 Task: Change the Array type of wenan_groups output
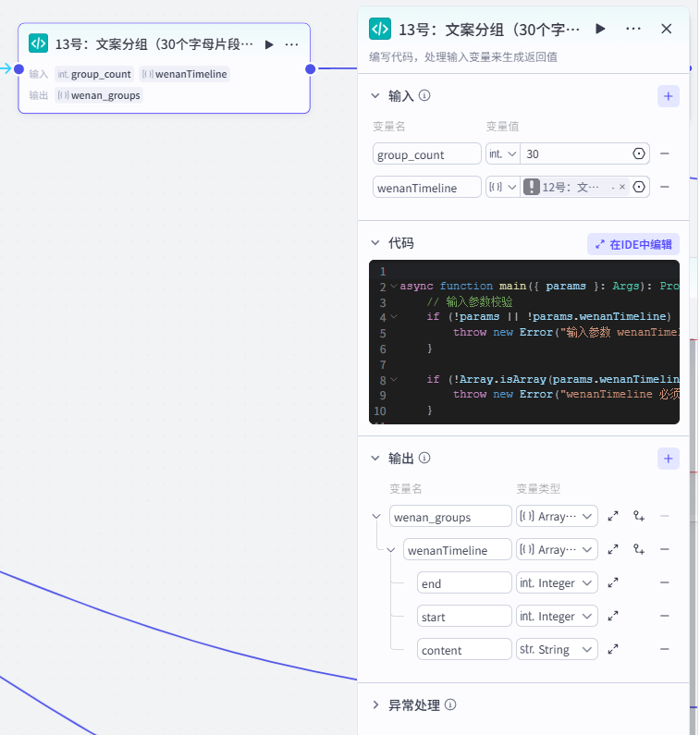click(x=557, y=516)
